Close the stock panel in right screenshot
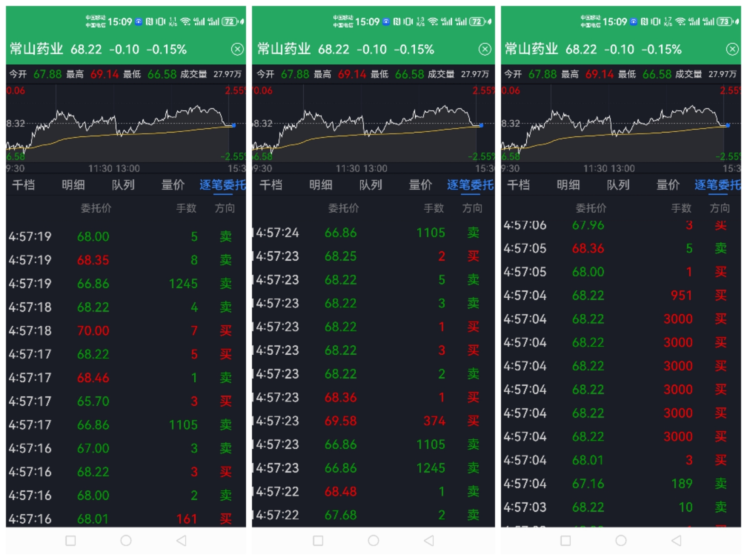The image size is (747, 560). coord(732,49)
